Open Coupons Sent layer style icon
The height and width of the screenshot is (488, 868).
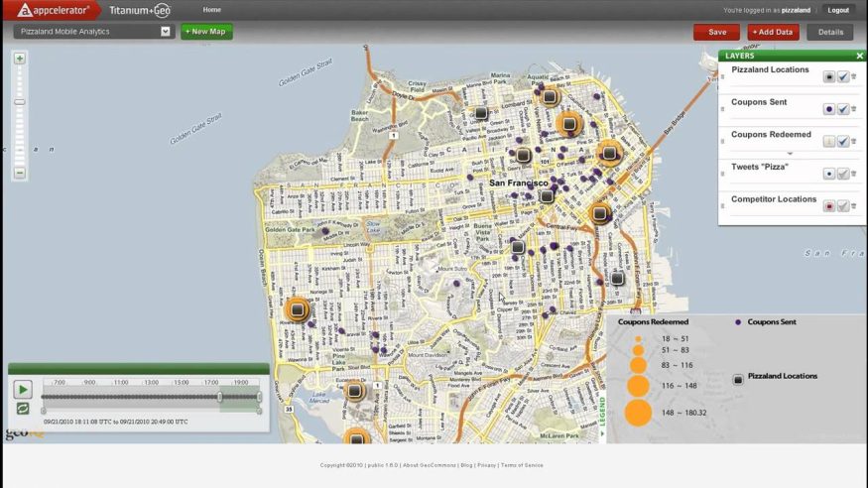[x=829, y=109]
